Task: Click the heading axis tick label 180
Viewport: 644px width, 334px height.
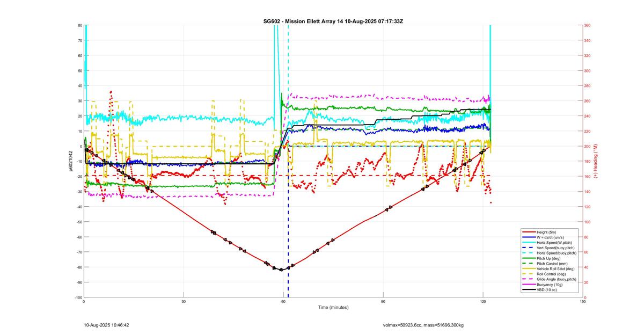Action: point(588,162)
